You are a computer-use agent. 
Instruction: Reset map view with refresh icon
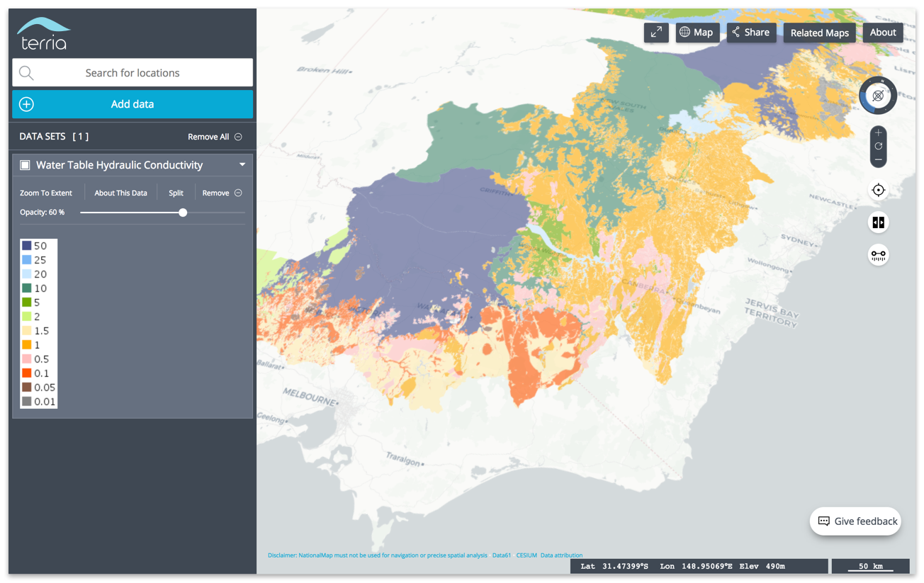pos(878,146)
